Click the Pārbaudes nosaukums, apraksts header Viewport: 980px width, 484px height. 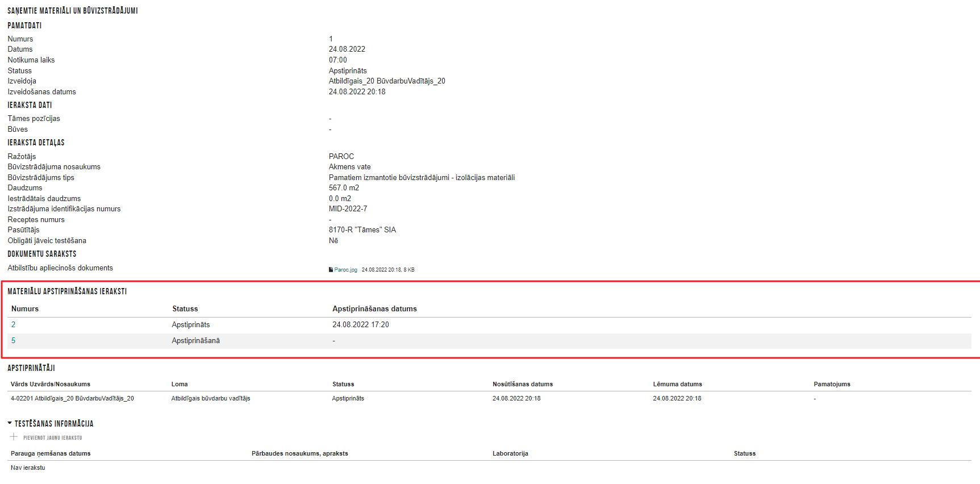[x=300, y=454]
